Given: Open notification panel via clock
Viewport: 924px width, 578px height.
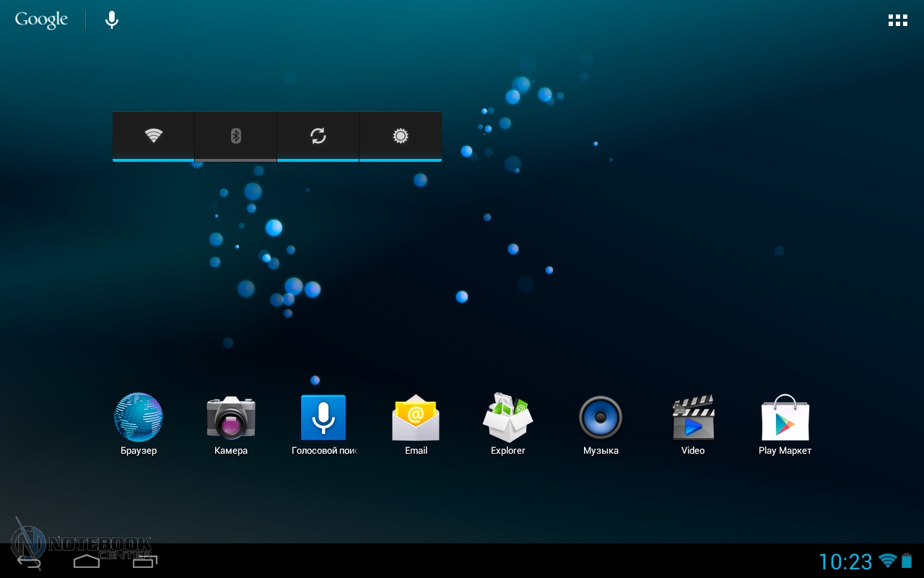Looking at the screenshot, I should 845,561.
